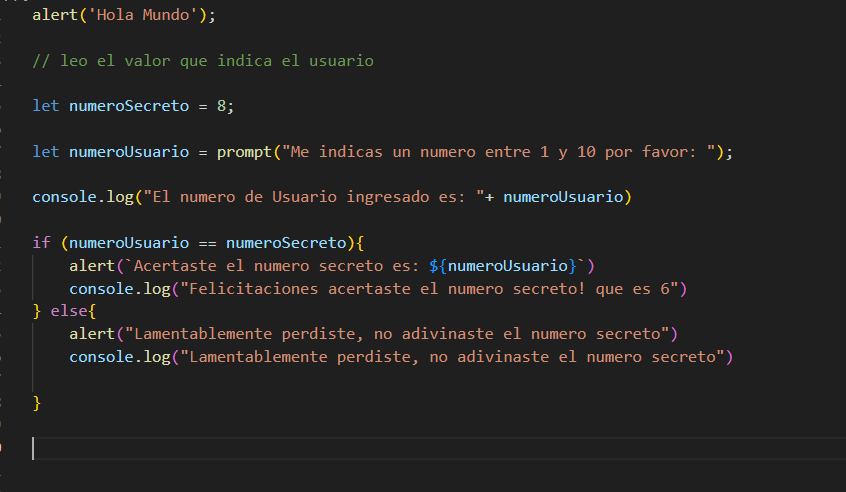Click the closing brace of the else block
846x492 pixels.
click(x=37, y=403)
